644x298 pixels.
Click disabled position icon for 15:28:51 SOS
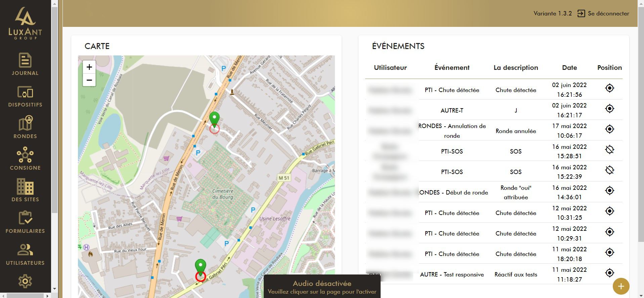[609, 150]
